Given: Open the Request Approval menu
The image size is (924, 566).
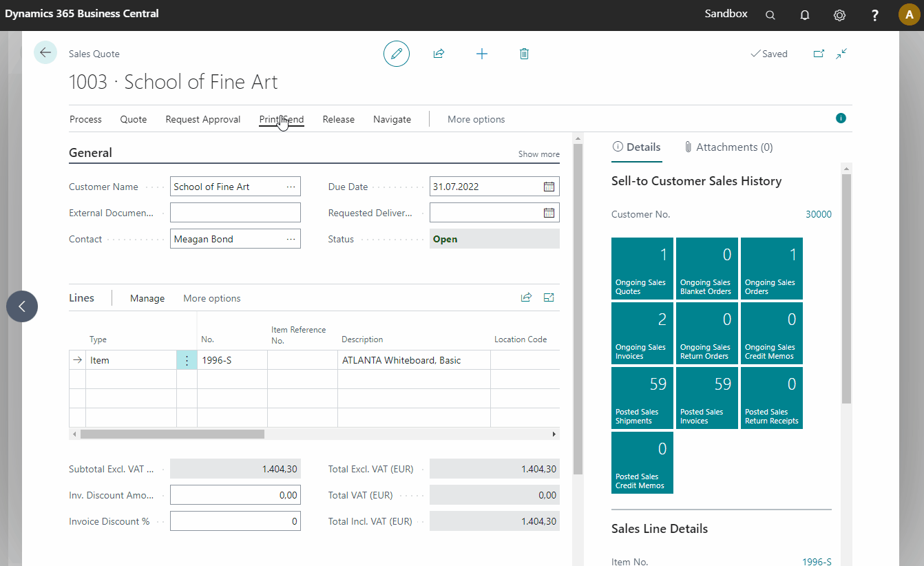Looking at the screenshot, I should coord(203,119).
